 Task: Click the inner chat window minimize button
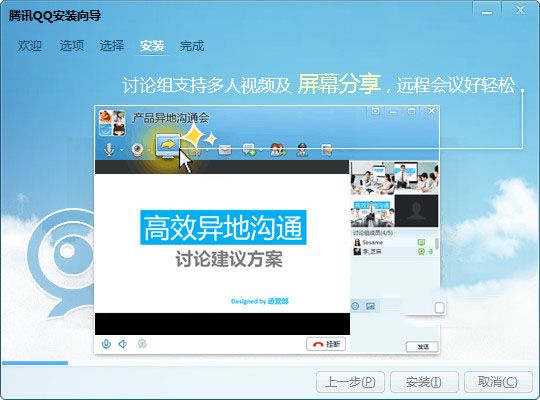click(x=393, y=112)
